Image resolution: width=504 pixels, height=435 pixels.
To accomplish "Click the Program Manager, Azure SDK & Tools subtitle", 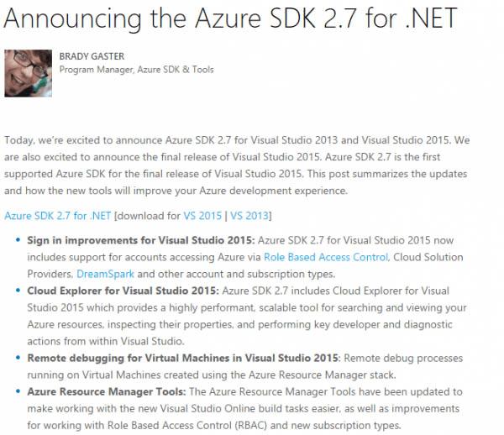I will coord(136,70).
